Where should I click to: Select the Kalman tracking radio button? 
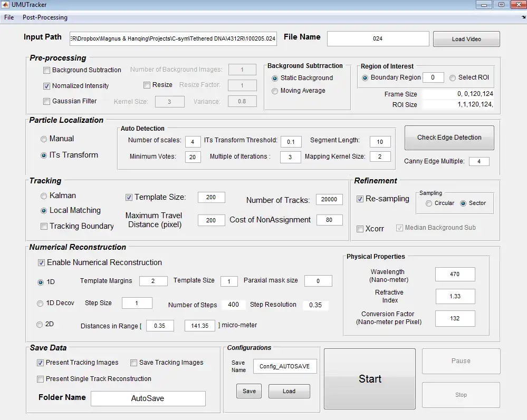click(44, 196)
